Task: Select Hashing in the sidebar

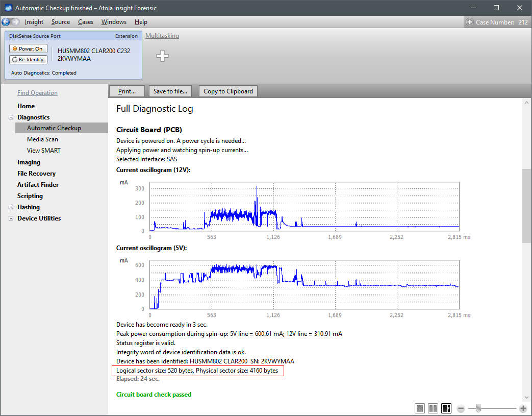Action: 29,207
